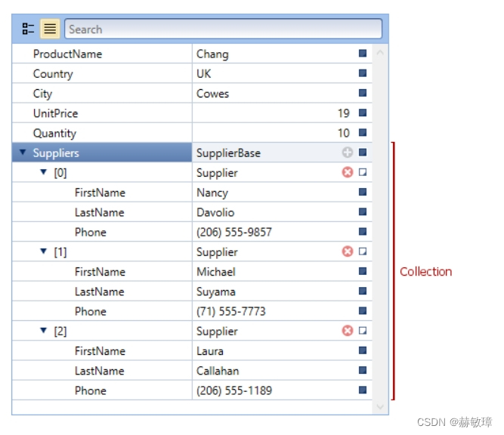Image resolution: width=504 pixels, height=435 pixels.
Task: Open marker square for Suppliers row
Action: tap(363, 153)
